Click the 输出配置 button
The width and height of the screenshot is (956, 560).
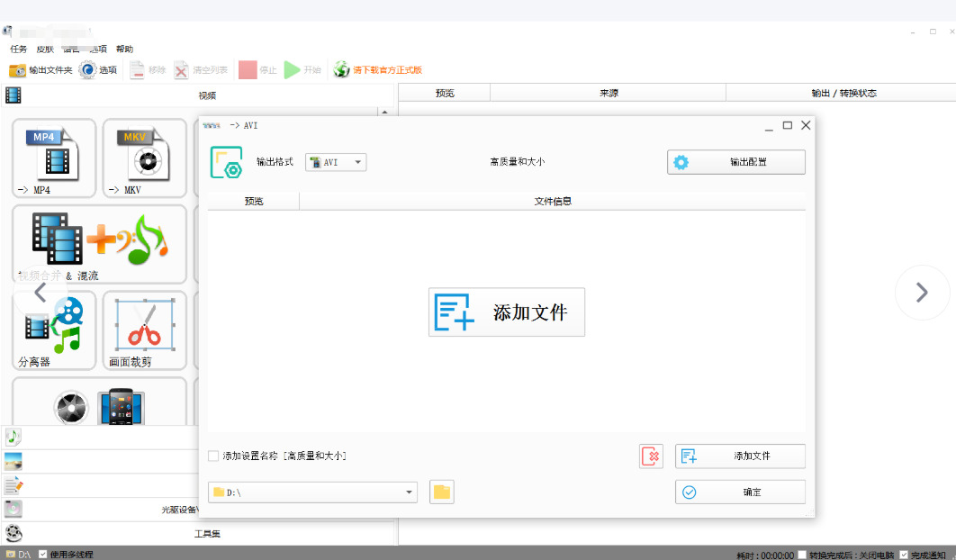pos(735,162)
